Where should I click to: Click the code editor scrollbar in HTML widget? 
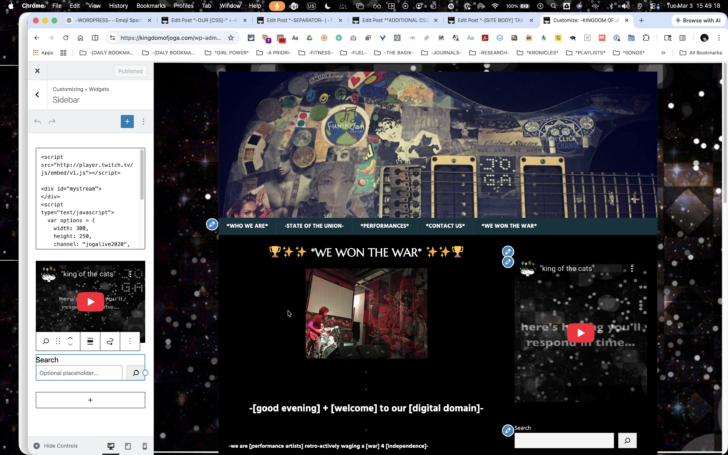coord(142,174)
